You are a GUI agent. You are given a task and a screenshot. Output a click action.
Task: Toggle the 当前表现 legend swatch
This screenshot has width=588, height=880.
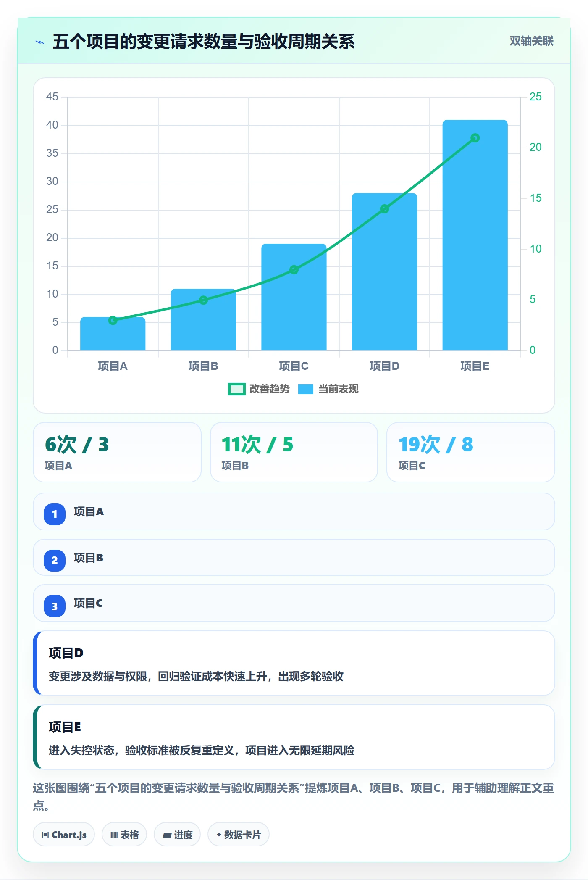(x=306, y=389)
